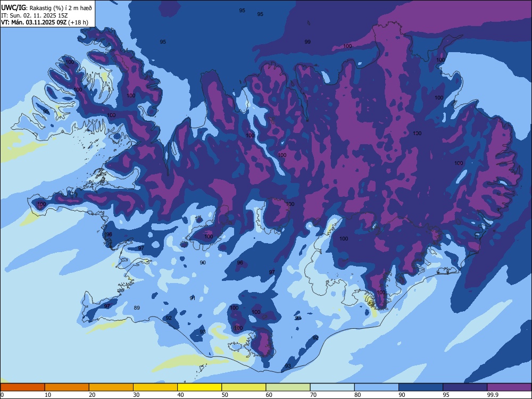Select the purple above-99.9 legend swatch
The height and width of the screenshot is (399, 532).
coord(509,387)
